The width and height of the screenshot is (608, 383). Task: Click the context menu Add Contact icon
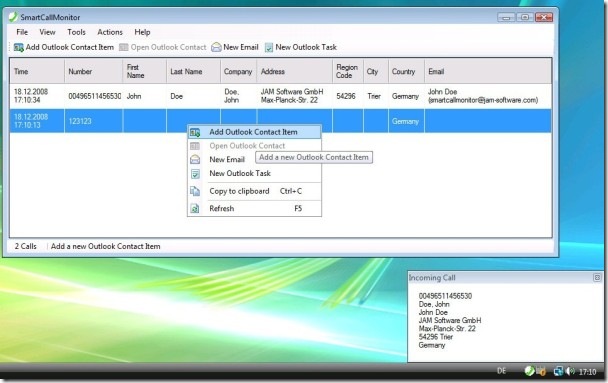tap(195, 132)
